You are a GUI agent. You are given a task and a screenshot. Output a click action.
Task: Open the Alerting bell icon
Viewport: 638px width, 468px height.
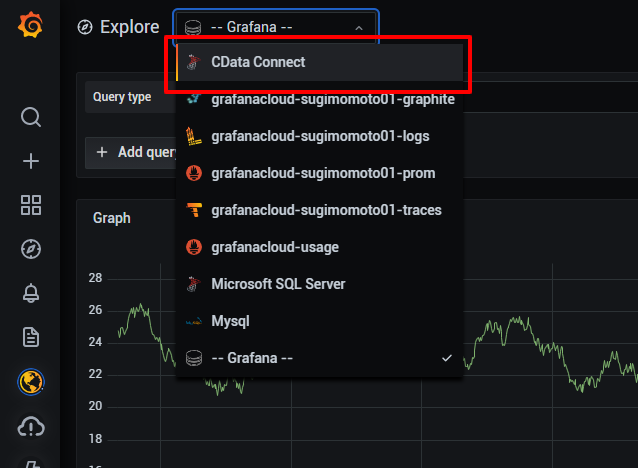[x=31, y=293]
